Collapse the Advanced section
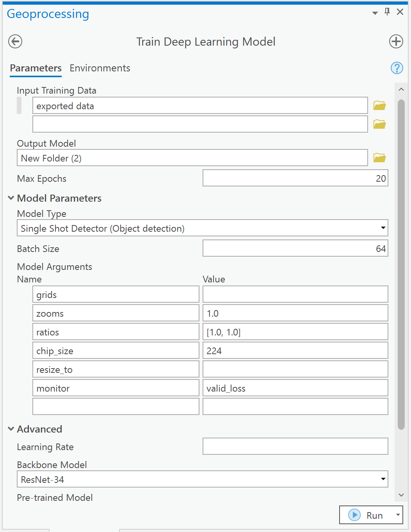This screenshot has width=411, height=532. [x=11, y=429]
